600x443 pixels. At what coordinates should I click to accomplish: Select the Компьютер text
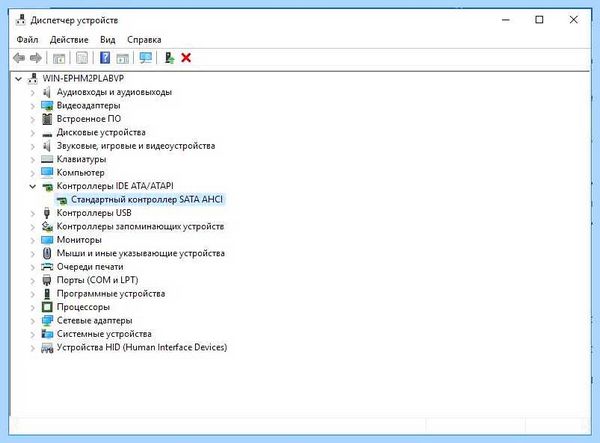pyautogui.click(x=80, y=173)
